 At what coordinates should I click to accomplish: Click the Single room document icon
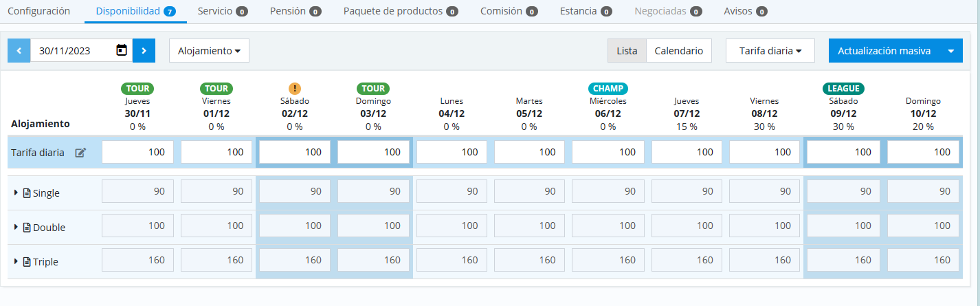click(27, 193)
